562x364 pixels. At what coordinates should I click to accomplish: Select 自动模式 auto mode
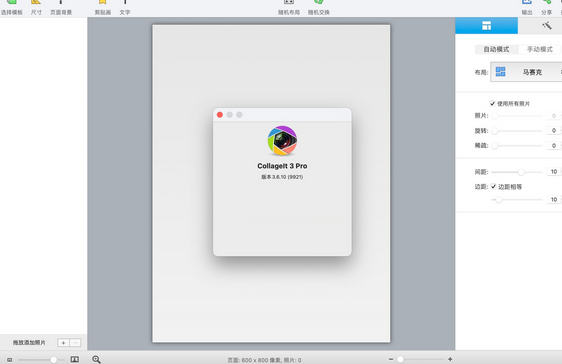(x=496, y=49)
